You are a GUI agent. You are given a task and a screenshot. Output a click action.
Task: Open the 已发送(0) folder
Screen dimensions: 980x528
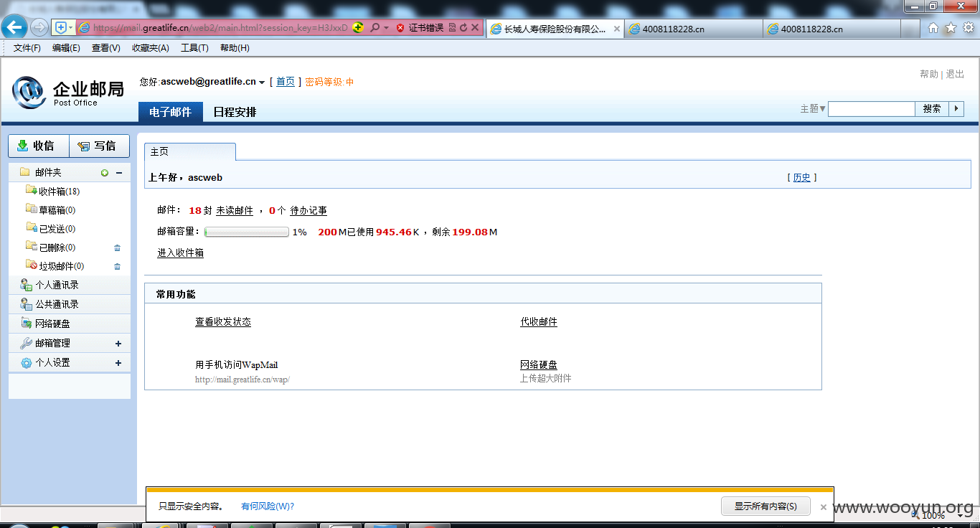[x=57, y=229]
